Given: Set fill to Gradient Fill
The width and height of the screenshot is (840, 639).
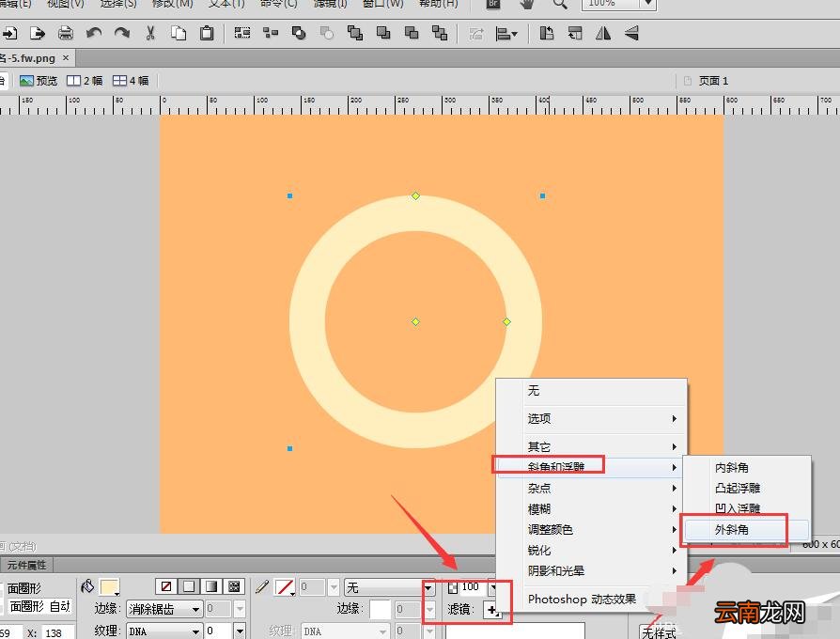Looking at the screenshot, I should point(211,586).
